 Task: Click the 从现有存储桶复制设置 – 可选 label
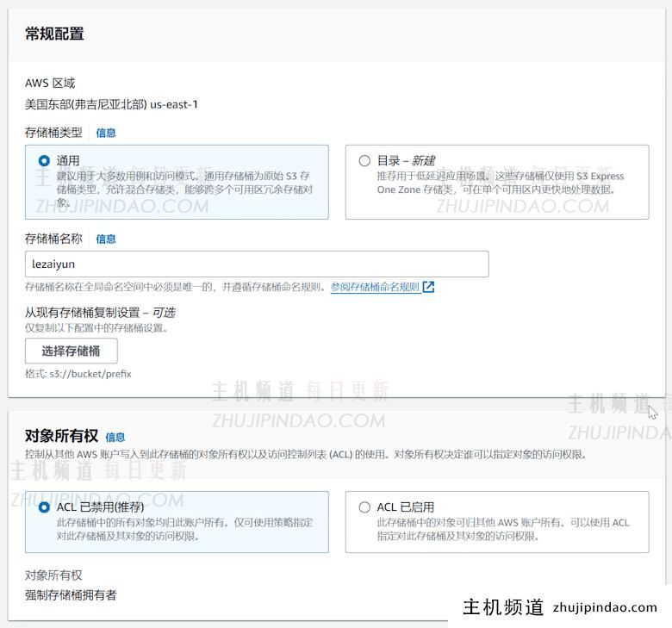tap(100, 313)
